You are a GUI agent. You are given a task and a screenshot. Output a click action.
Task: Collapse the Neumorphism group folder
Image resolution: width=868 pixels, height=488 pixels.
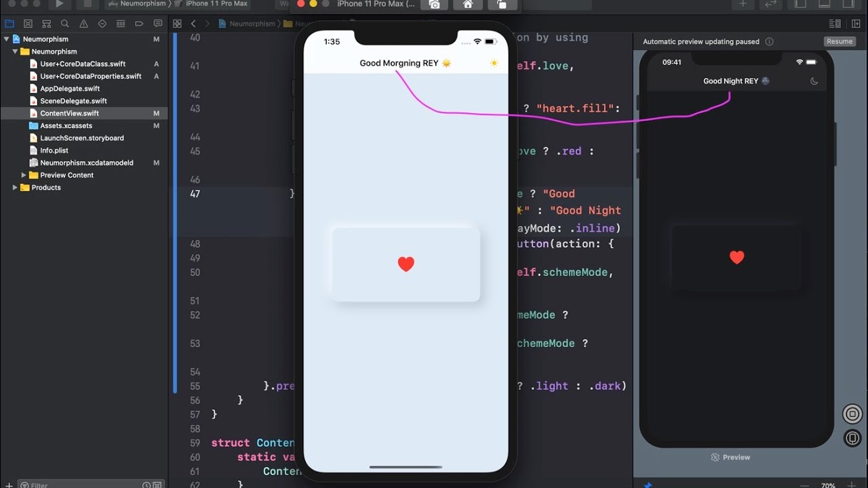pos(15,52)
